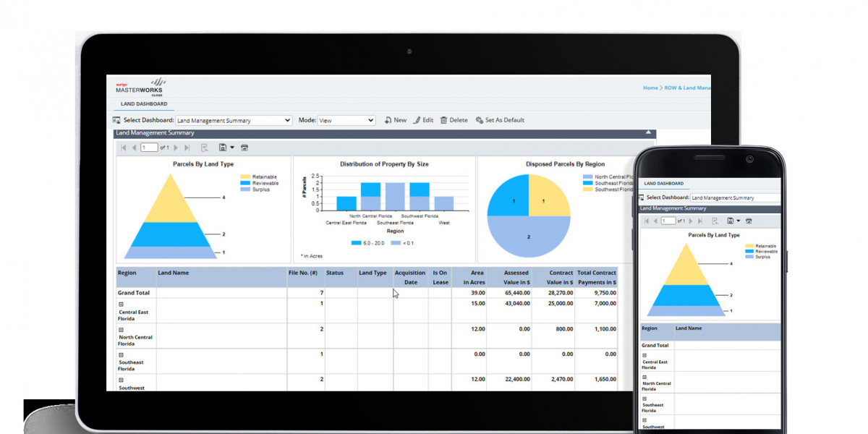Collapse the Land Management Summary panel
The width and height of the screenshot is (868, 434).
[x=647, y=133]
